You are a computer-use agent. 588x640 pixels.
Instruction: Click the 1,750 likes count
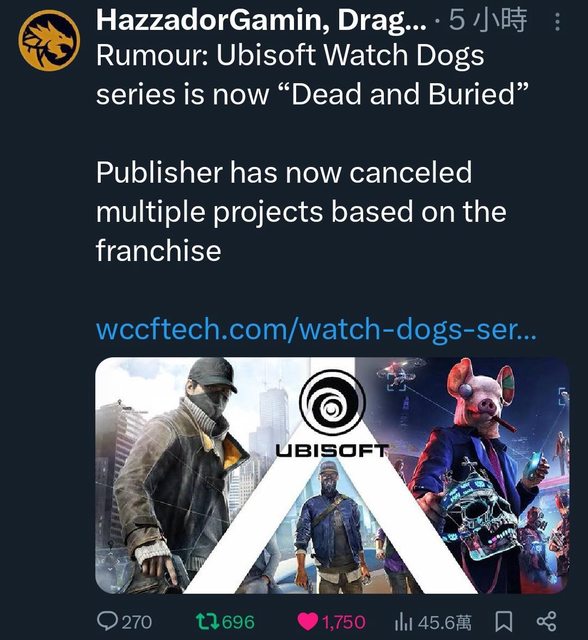pyautogui.click(x=344, y=622)
